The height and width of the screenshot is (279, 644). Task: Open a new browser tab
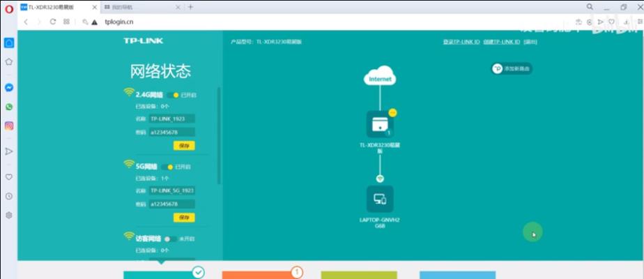(x=190, y=7)
